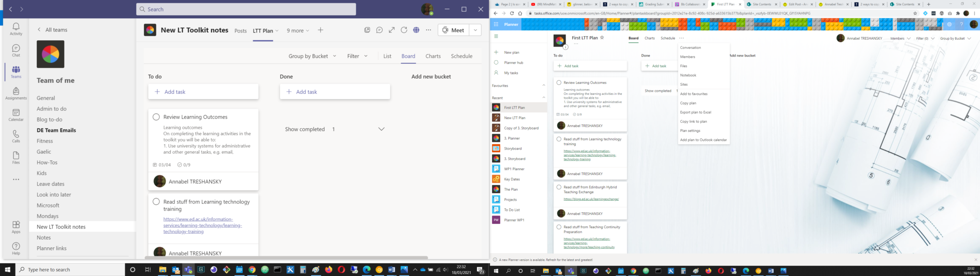This screenshot has width=980, height=276.
Task: Toggle Planner hamburger navigation menu
Action: tap(496, 36)
